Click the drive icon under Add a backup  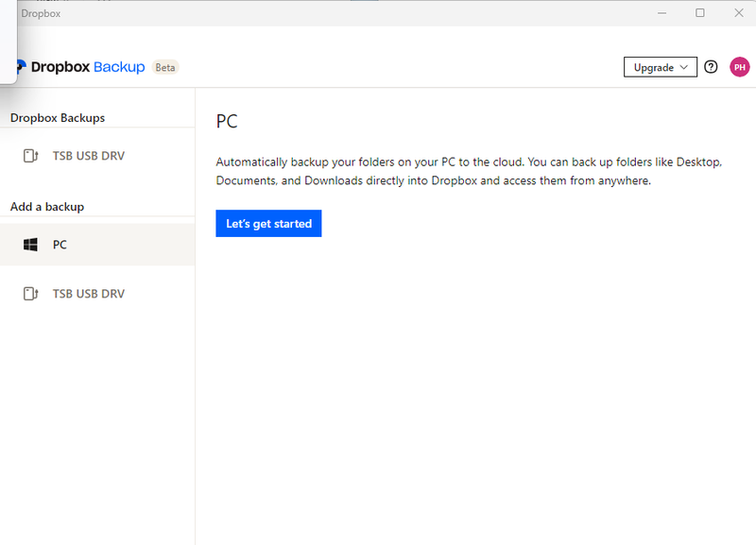pos(30,294)
